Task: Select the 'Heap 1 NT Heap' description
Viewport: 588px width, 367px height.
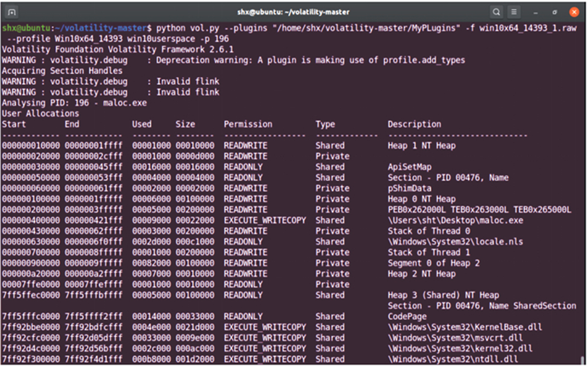Action: [421, 146]
